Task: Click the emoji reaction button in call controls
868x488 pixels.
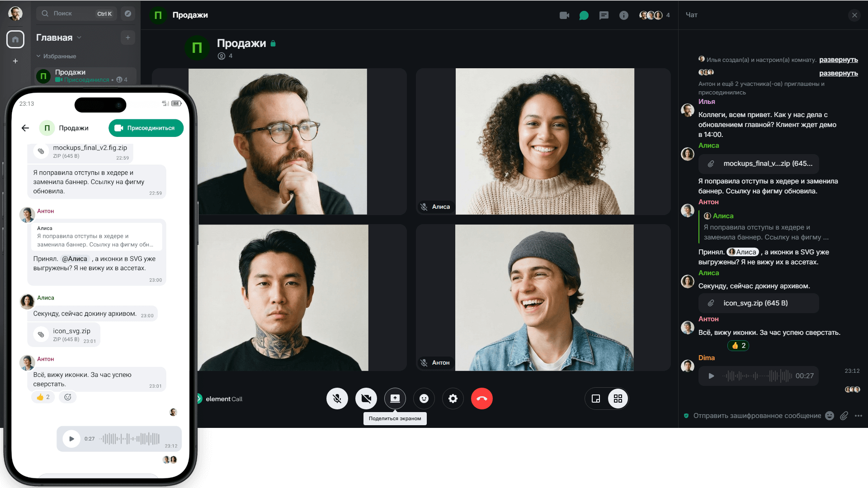Action: [424, 399]
